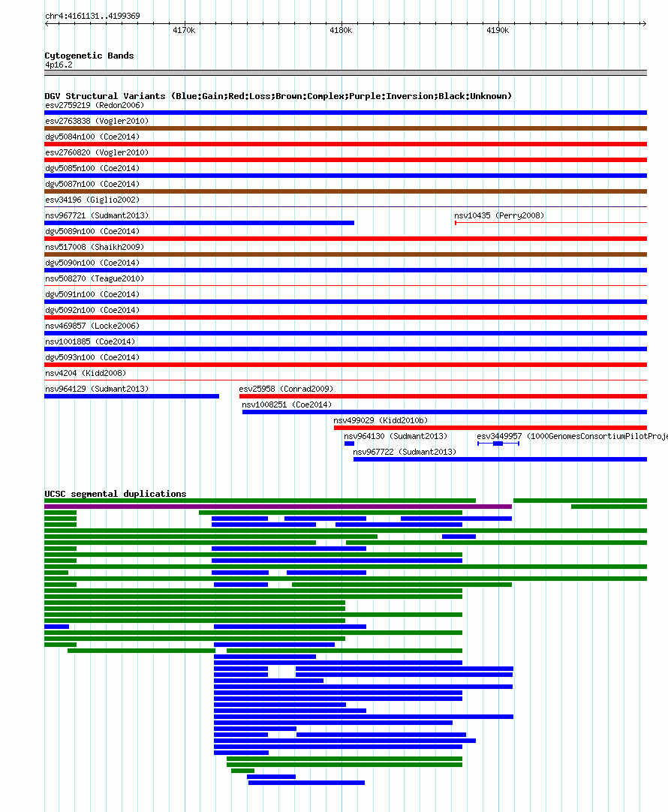Select nsv967722 (Sudmant2013) label
This screenshot has width=668, height=812.
point(405,452)
